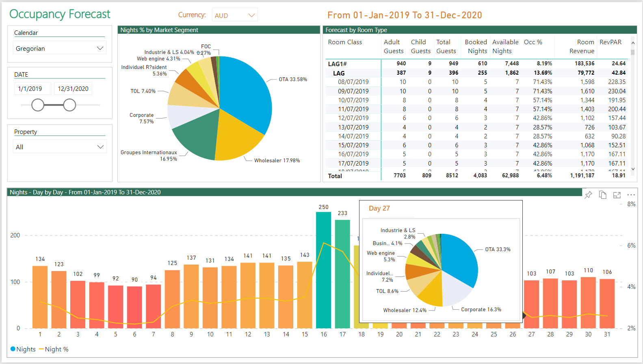Select the day 16 bar showing 250
This screenshot has height=364, width=643.
tap(323, 270)
